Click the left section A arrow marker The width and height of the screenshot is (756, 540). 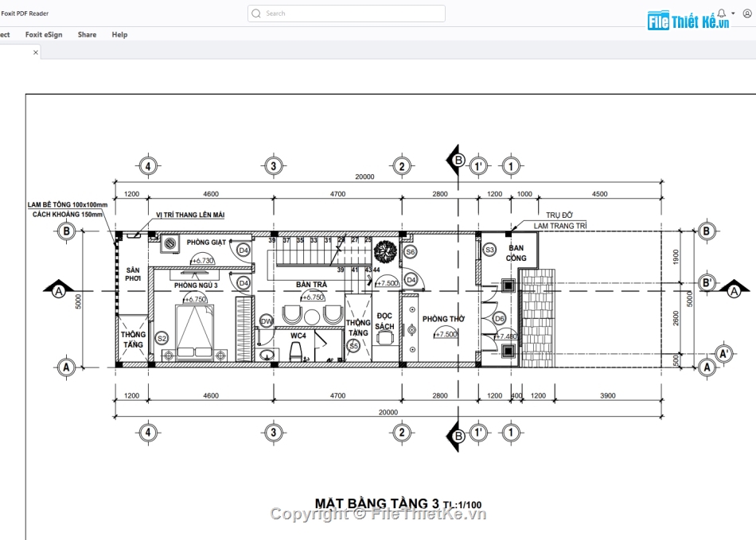pyautogui.click(x=57, y=291)
